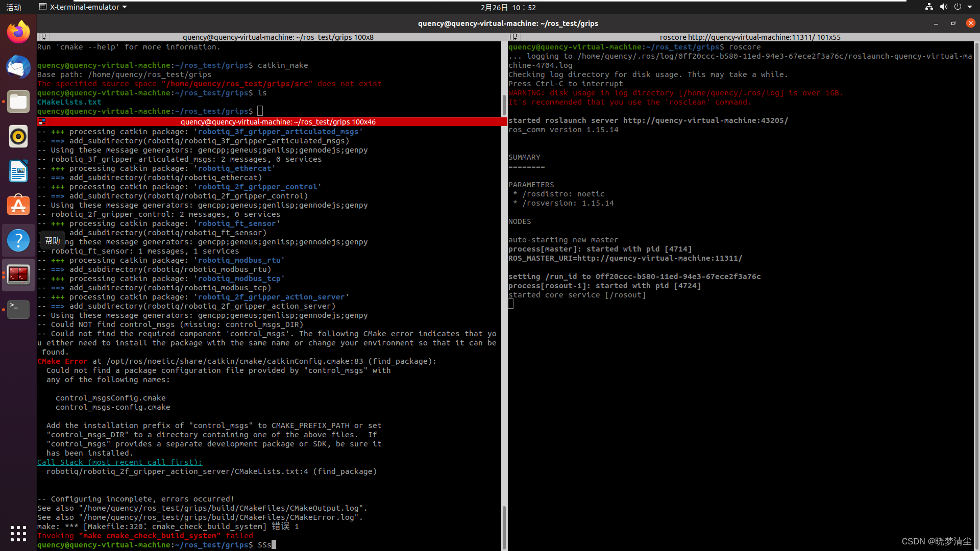This screenshot has height=551, width=980.
Task: Click 'robotiq_2f_gripper_action_server' package name in blue
Action: tap(272, 297)
